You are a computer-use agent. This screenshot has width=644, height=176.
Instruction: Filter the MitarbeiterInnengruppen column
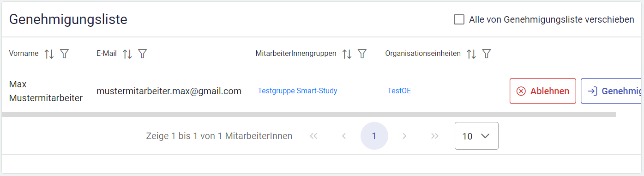(x=362, y=54)
